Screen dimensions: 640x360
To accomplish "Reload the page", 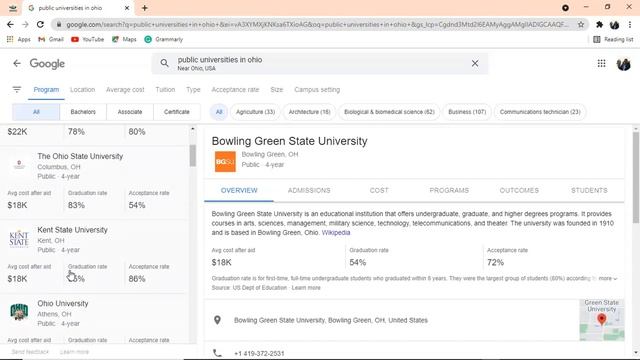I will [x=40, y=24].
